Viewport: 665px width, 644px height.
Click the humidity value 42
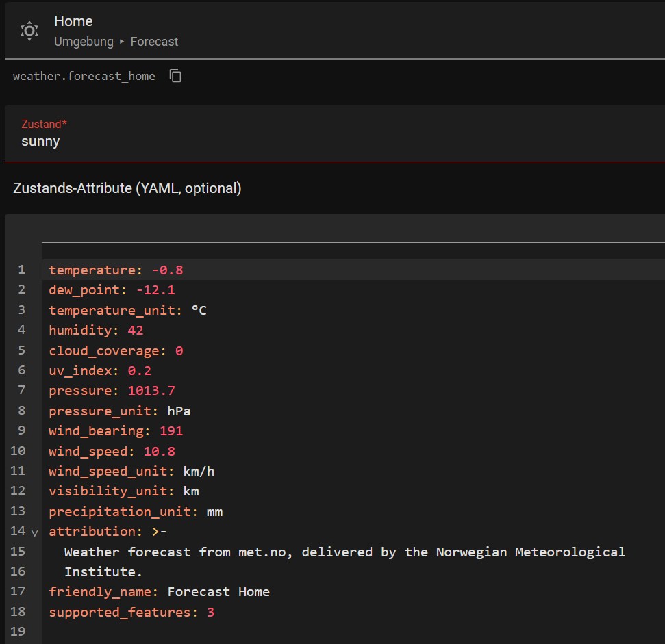[x=135, y=331]
